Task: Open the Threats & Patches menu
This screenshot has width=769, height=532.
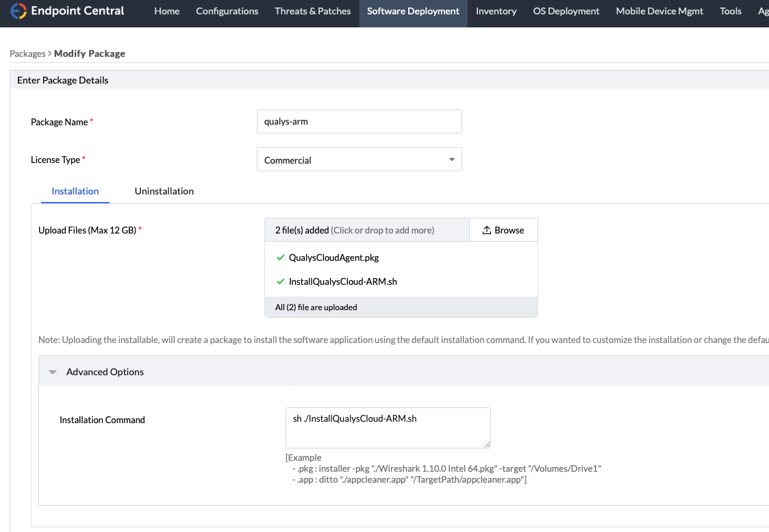Action: click(x=312, y=11)
